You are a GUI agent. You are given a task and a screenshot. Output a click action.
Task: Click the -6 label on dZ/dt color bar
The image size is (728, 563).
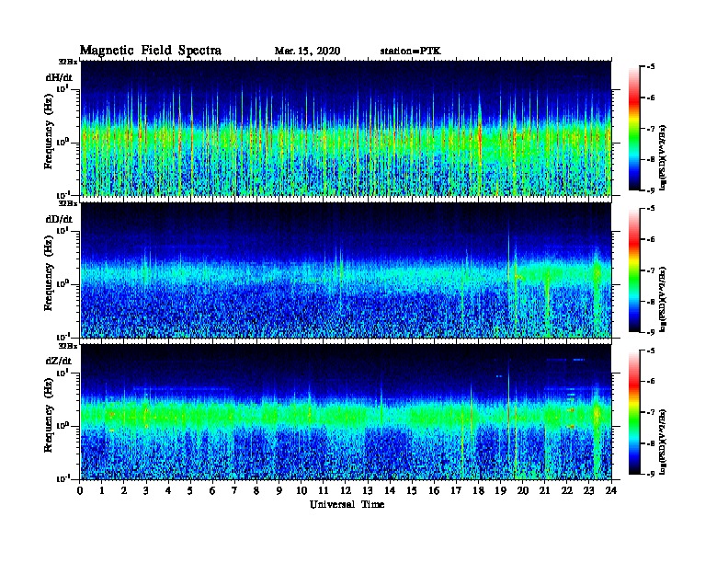(x=651, y=382)
